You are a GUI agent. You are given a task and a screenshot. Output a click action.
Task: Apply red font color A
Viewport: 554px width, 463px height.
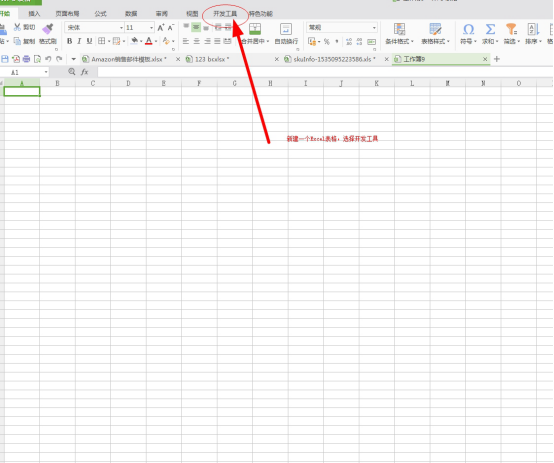149,41
